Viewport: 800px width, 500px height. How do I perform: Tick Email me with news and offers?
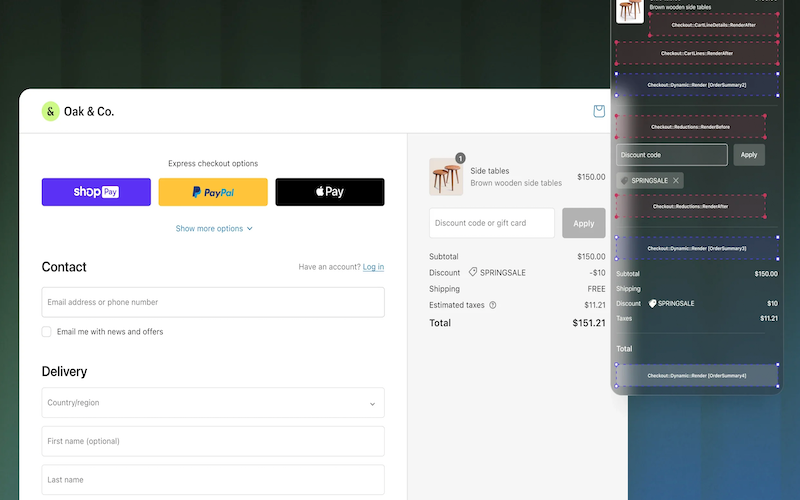(46, 332)
